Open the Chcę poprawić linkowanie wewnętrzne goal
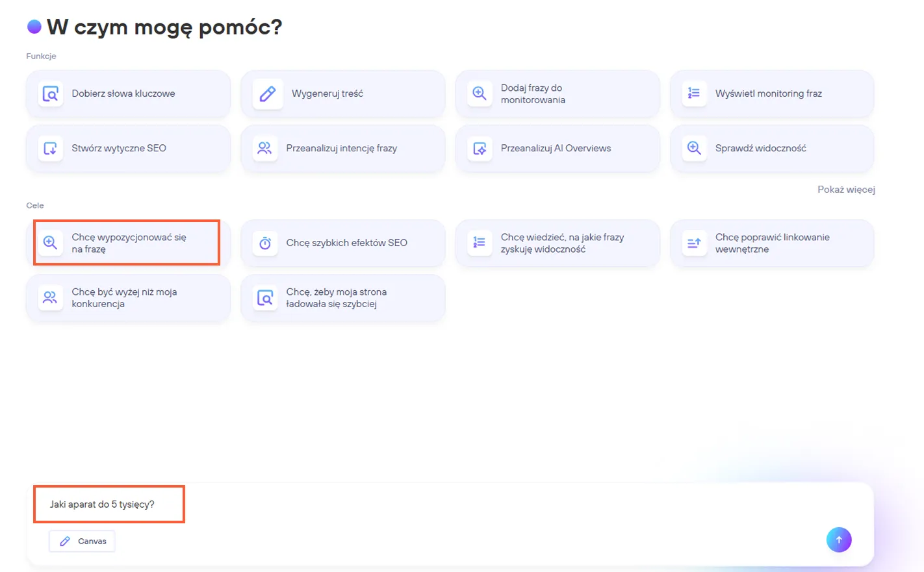 click(772, 243)
